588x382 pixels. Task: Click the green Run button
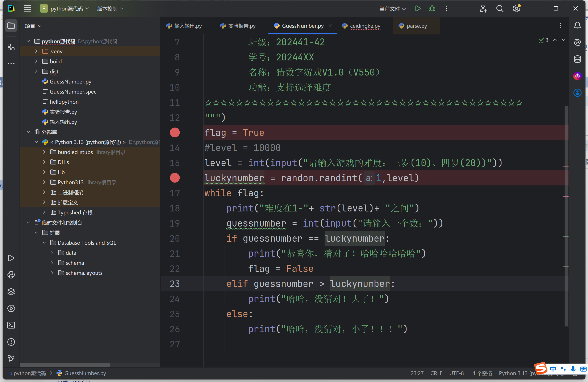tap(418, 9)
